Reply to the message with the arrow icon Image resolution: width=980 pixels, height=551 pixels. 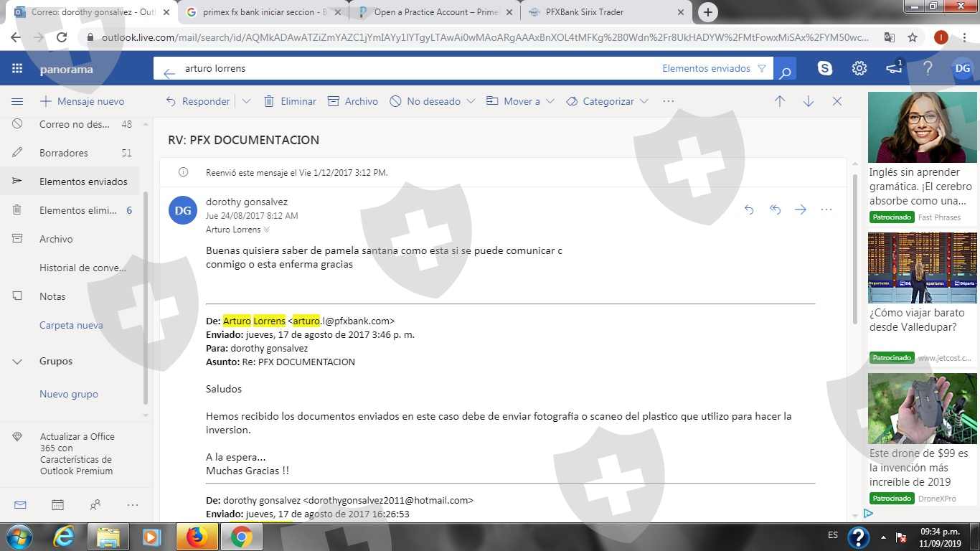click(749, 209)
